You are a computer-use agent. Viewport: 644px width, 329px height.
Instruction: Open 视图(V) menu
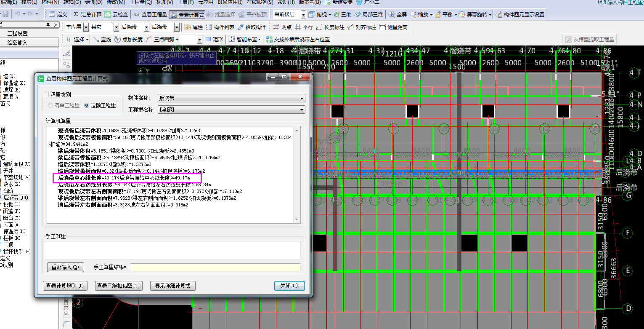165,3
